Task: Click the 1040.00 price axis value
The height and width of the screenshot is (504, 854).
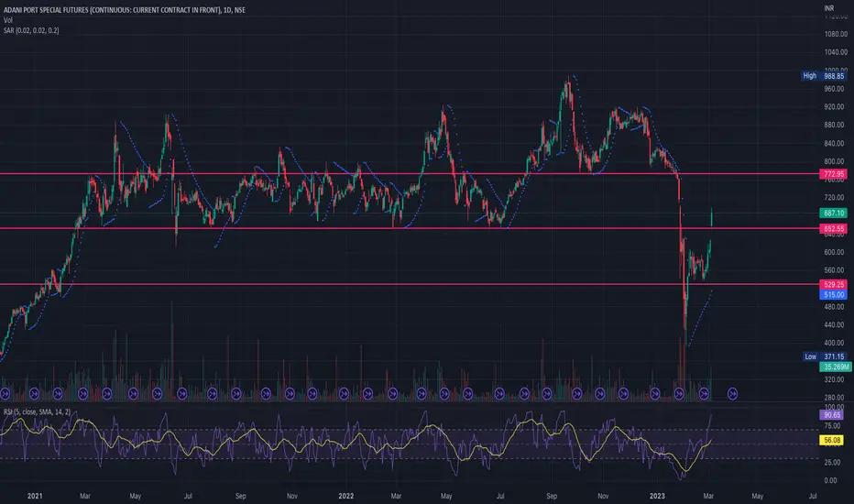Action: pyautogui.click(x=836, y=52)
